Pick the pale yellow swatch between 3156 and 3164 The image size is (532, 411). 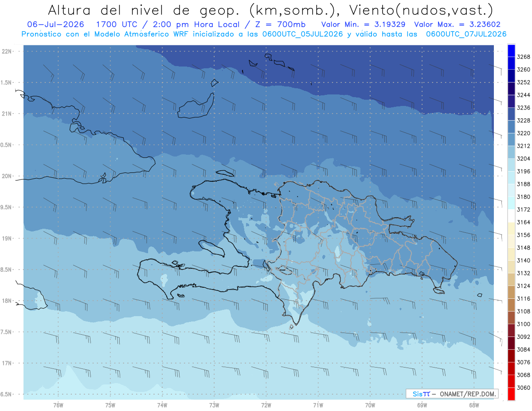coord(511,228)
